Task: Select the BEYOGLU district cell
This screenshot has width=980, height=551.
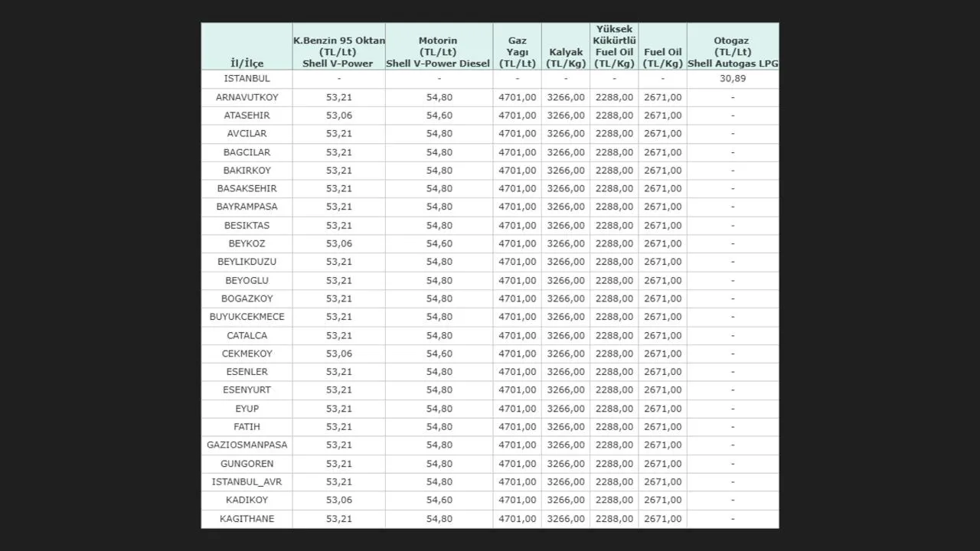Action: click(247, 280)
